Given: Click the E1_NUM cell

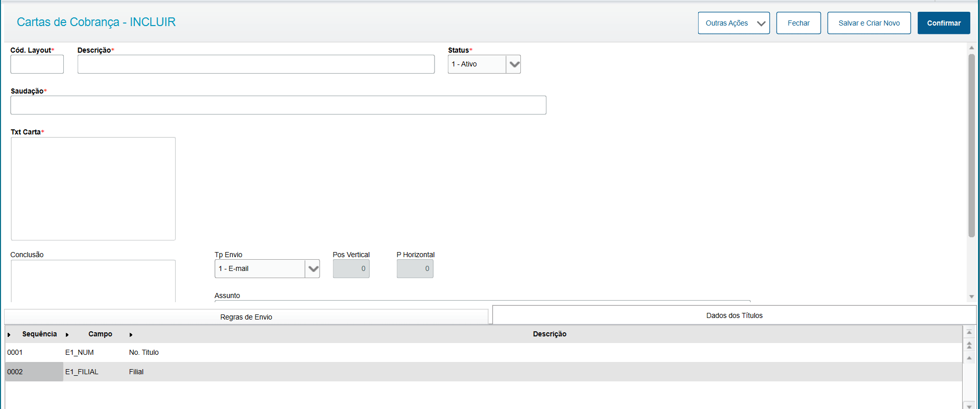Looking at the screenshot, I should (x=95, y=352).
